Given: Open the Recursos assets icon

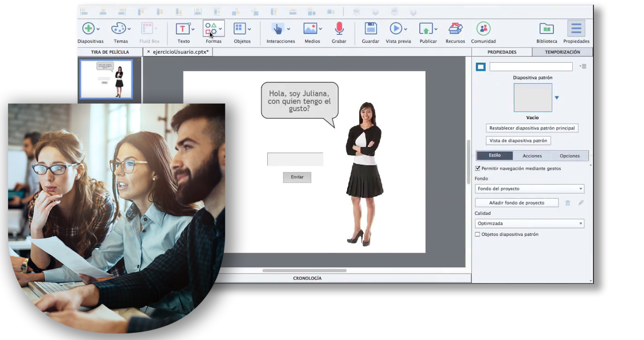Looking at the screenshot, I should pyautogui.click(x=455, y=29).
